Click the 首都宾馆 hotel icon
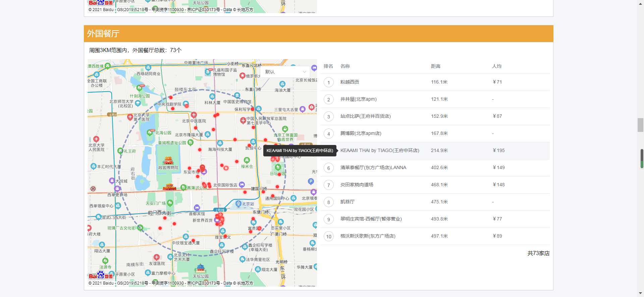The image size is (644, 297). (x=197, y=208)
